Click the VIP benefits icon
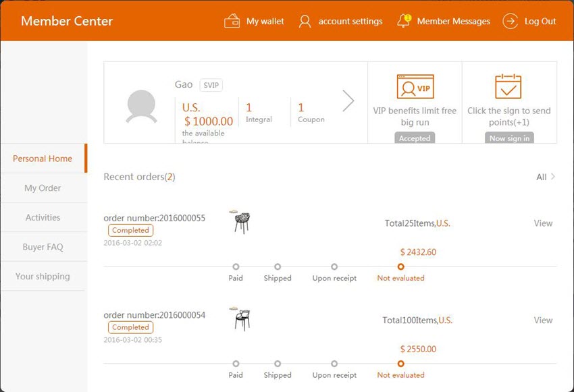 tap(415, 87)
